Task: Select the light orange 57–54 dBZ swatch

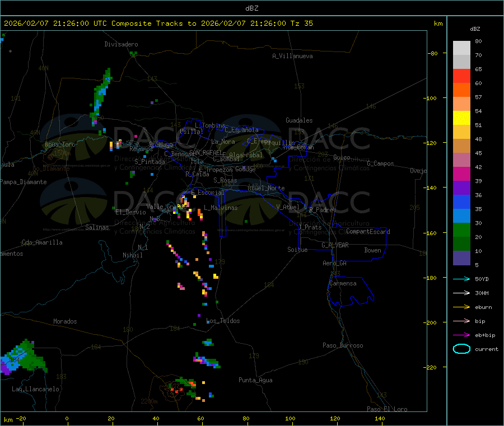Action: [461, 104]
